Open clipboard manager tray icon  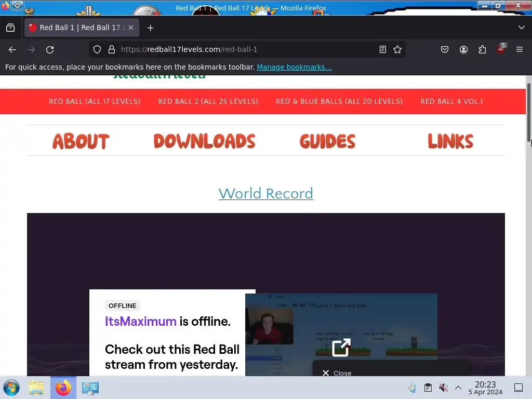tap(428, 388)
